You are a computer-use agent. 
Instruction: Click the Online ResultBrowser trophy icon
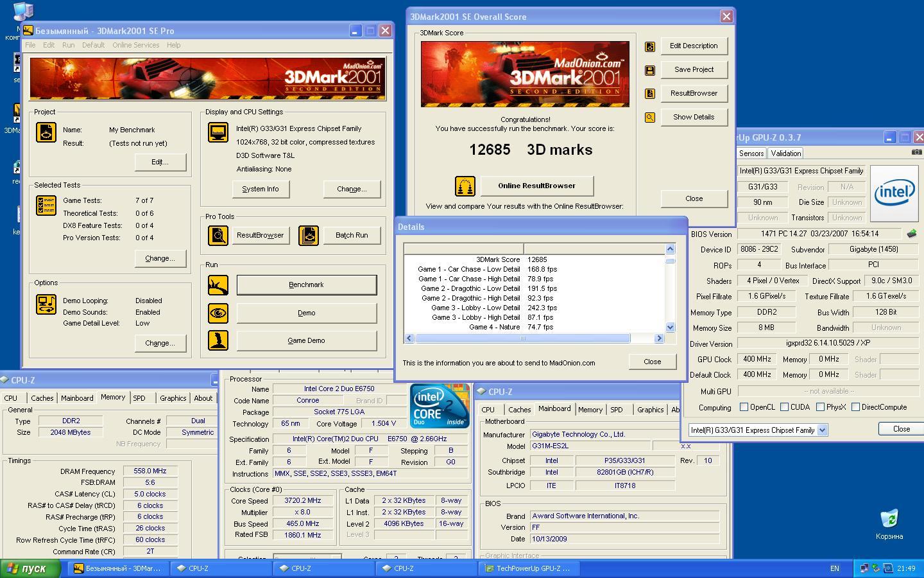[465, 186]
